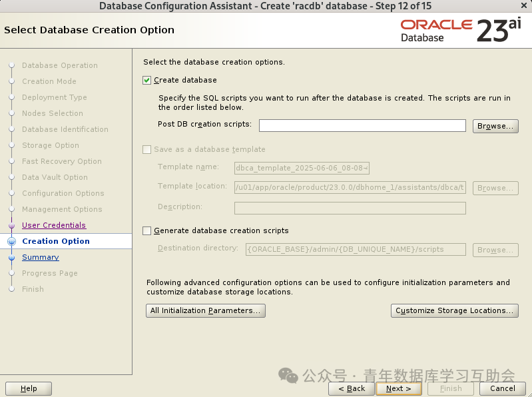Viewport: 532px width, 397px height.
Task: Click the disabled Finish button
Action: (x=451, y=388)
